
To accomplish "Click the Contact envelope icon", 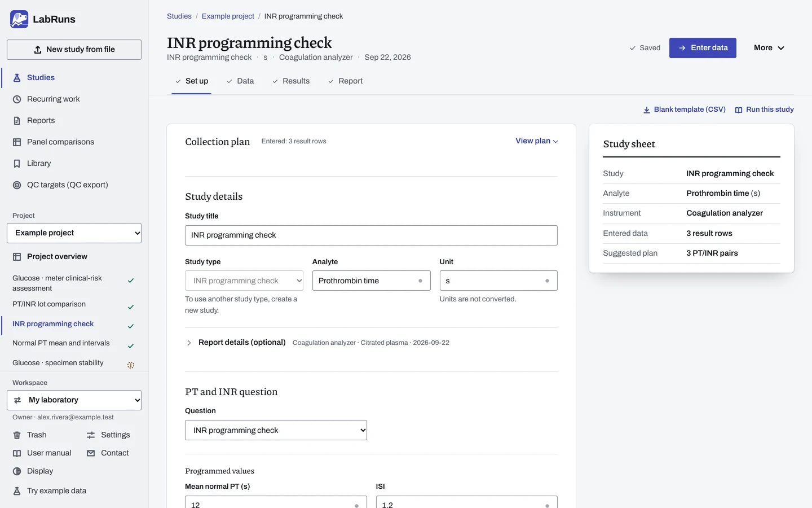I will tap(91, 453).
